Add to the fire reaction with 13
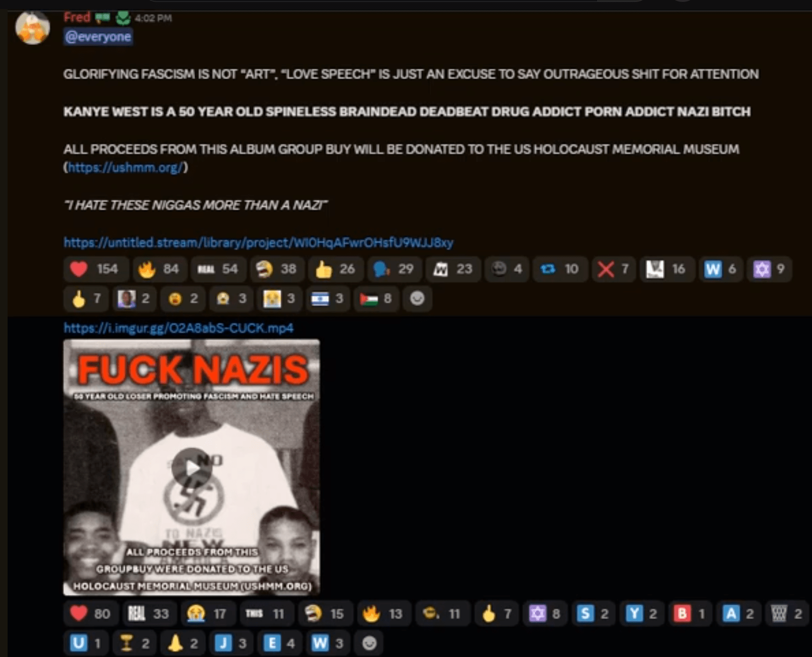Image resolution: width=812 pixels, height=657 pixels. click(384, 614)
